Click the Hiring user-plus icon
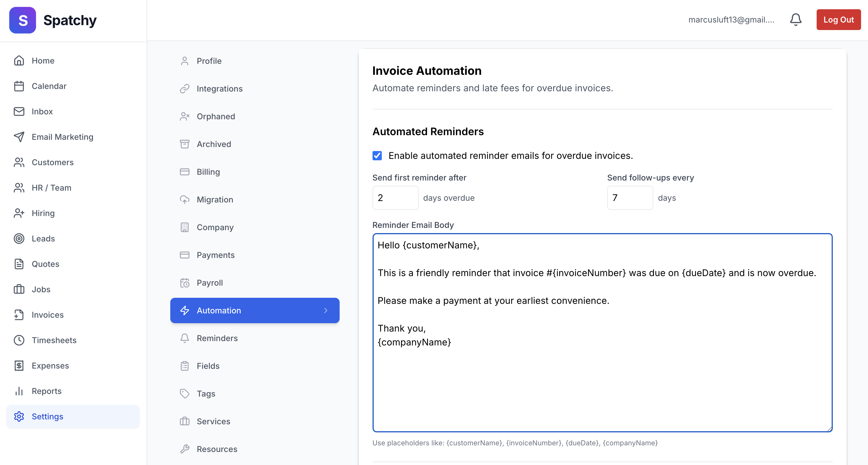The height and width of the screenshot is (465, 868). pos(19,213)
